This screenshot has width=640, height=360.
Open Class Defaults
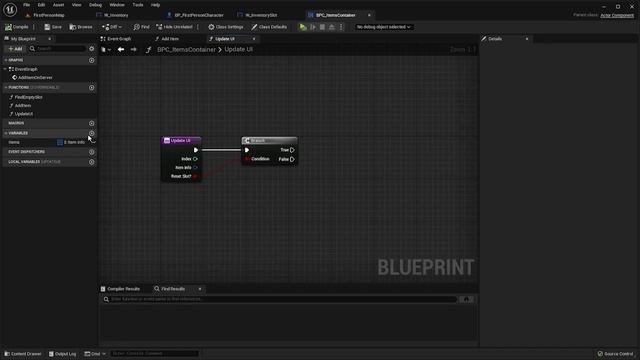tap(269, 27)
